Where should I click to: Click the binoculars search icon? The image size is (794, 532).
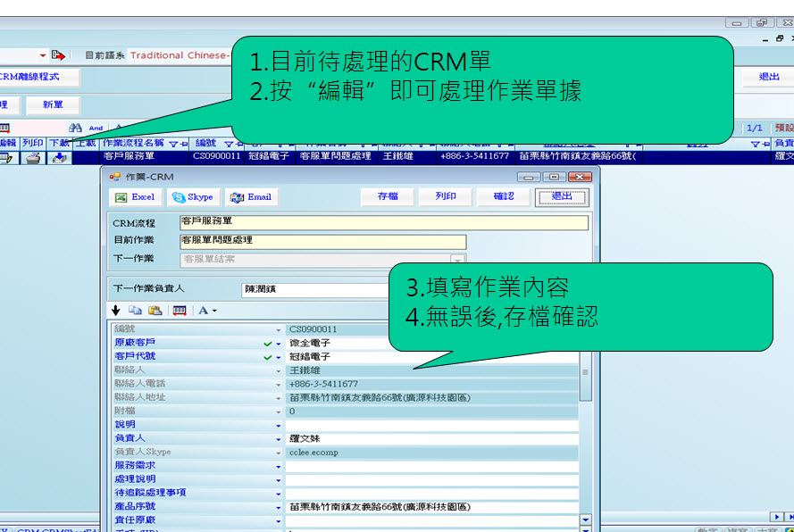point(76,128)
